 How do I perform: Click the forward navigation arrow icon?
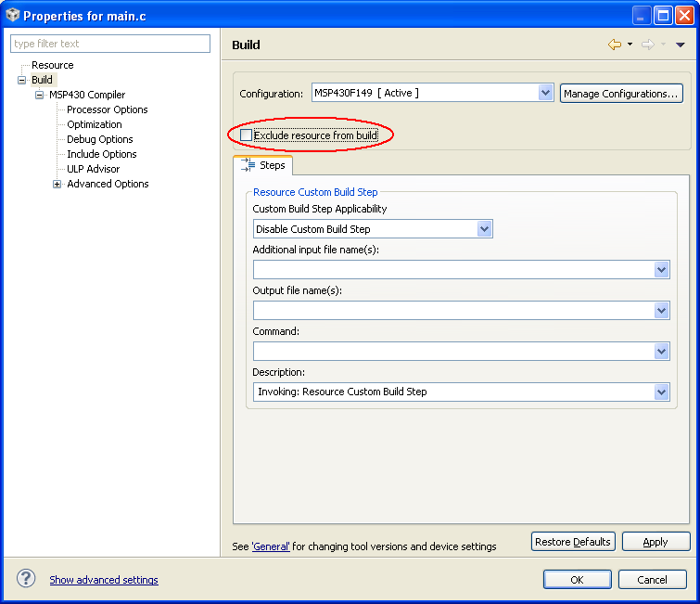pos(647,45)
